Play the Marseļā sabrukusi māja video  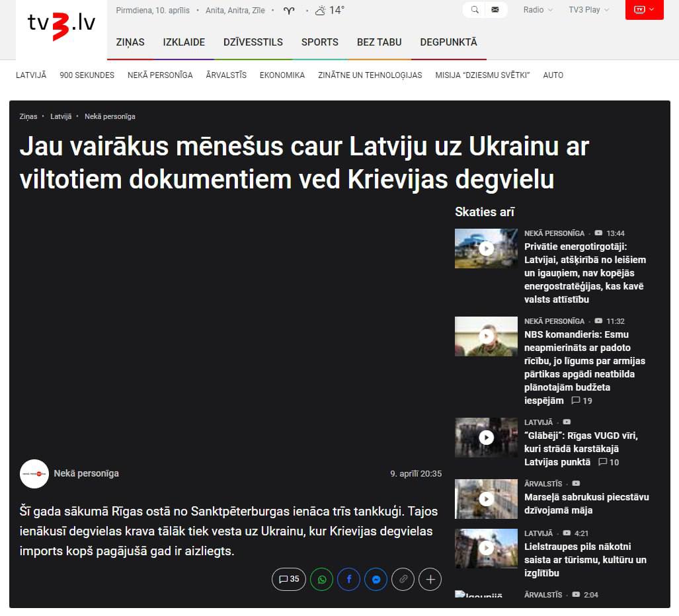[x=486, y=499]
